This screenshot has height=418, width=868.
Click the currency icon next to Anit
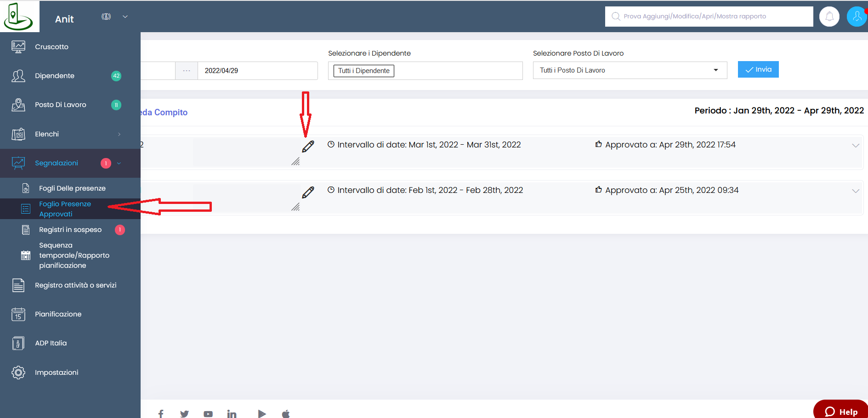click(x=106, y=17)
